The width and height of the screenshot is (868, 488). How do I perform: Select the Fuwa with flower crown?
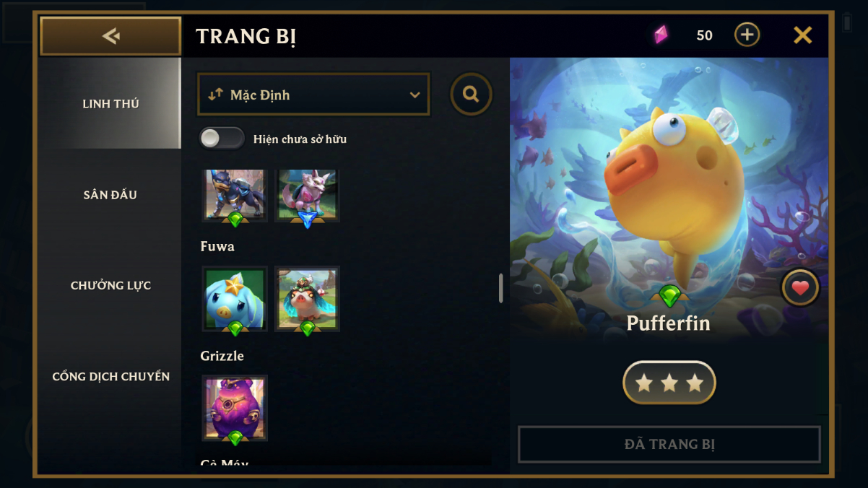pos(307,299)
